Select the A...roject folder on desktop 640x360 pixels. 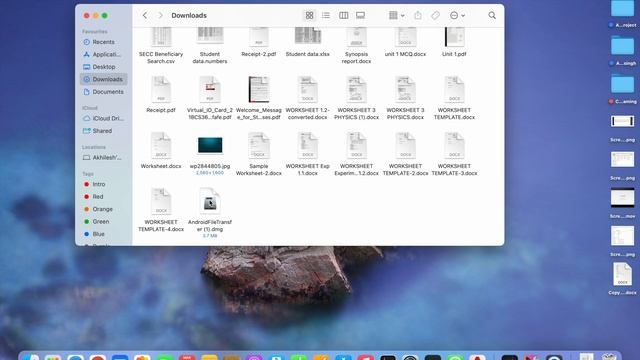pos(622,13)
